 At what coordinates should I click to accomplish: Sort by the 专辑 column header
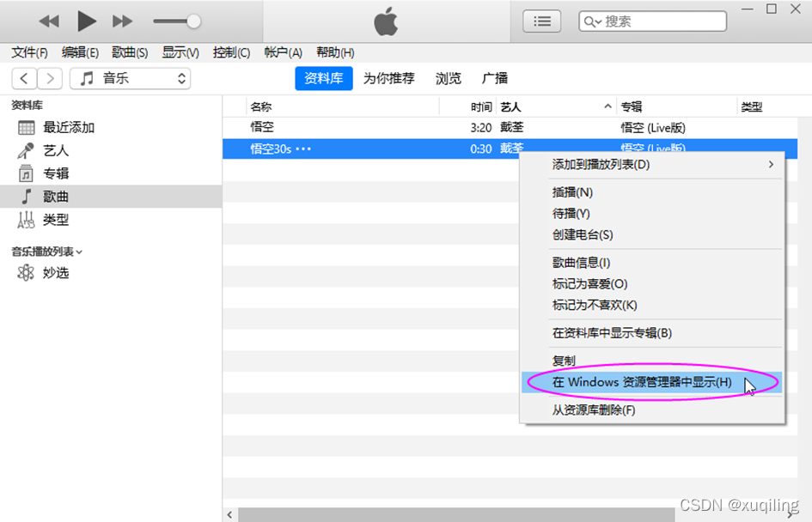point(676,107)
